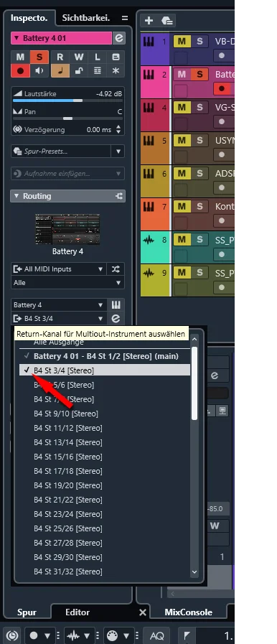Screen dimensions: 277x644
Task: Choose B4 St 31/32 [Stereo] output
Action: [x=105, y=571]
